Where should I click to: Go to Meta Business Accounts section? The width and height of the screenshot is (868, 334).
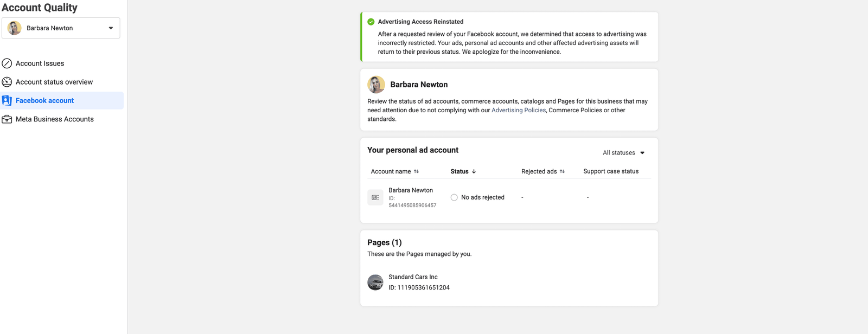tap(54, 119)
